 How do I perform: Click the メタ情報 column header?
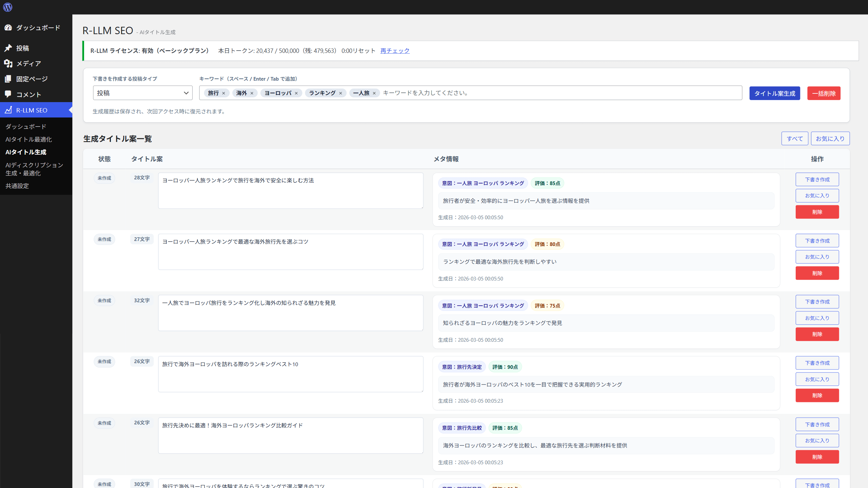tap(446, 159)
